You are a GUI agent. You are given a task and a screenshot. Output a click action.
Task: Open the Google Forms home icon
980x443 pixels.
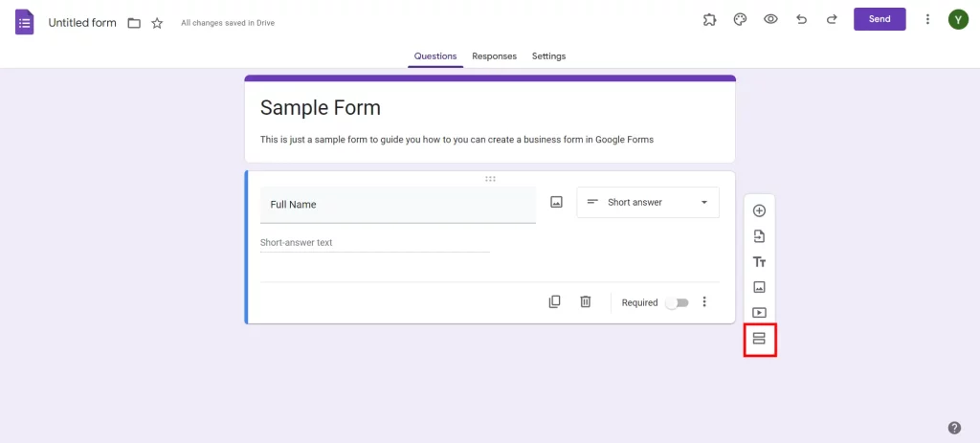click(24, 22)
